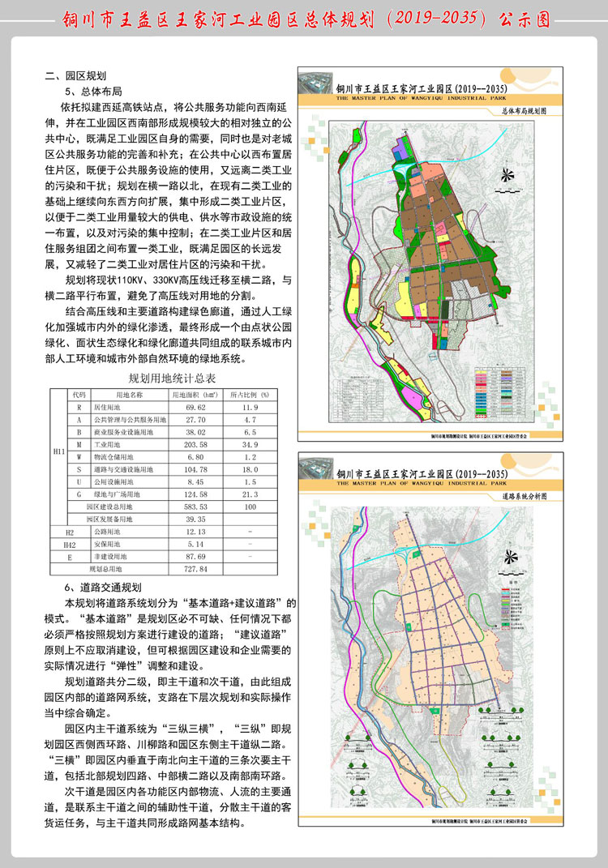Select the area value 87.69
The width and height of the screenshot is (608, 868).
tap(195, 557)
